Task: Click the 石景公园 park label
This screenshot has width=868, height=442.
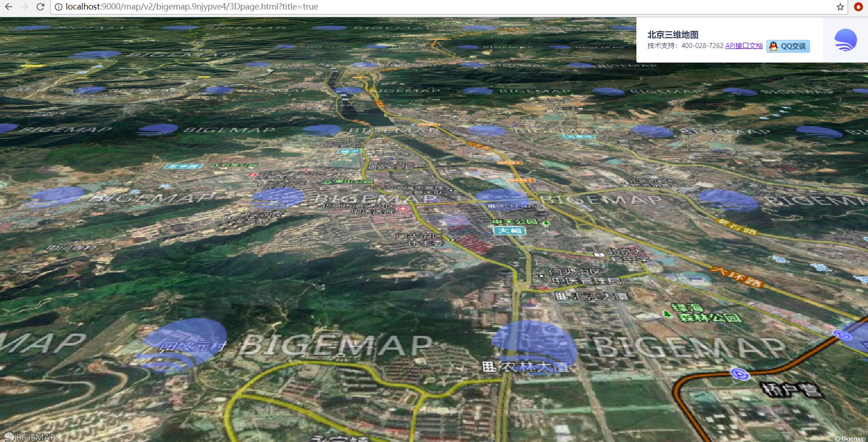Action: (x=240, y=165)
